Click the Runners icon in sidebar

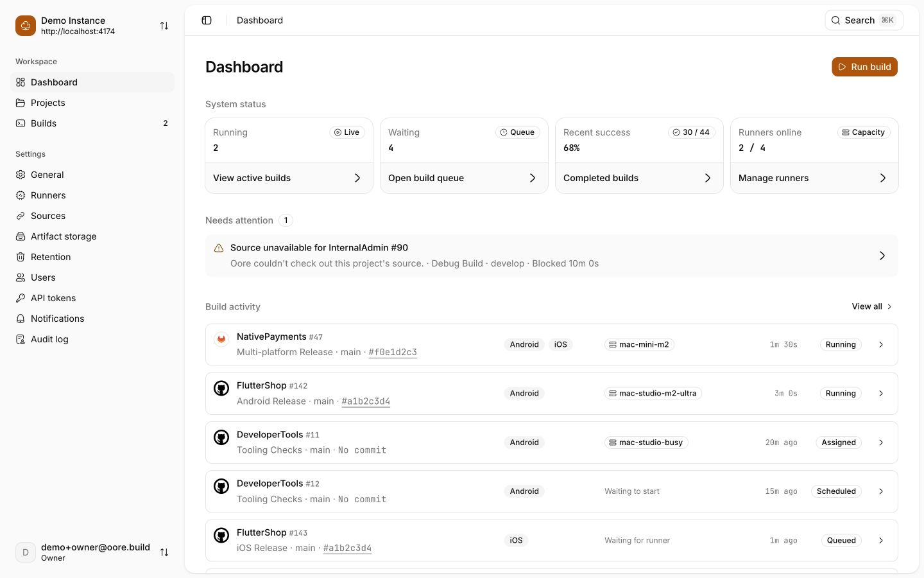(x=21, y=195)
